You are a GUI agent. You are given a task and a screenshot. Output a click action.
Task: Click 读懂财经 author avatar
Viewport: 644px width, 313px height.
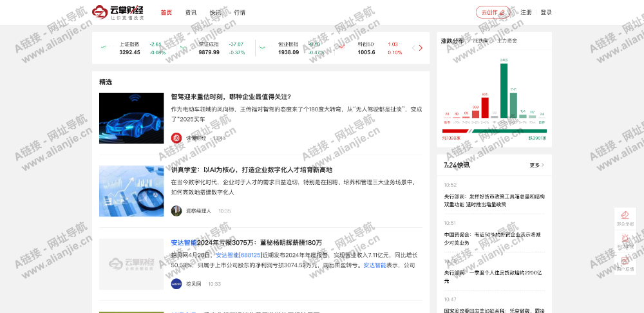point(176,138)
